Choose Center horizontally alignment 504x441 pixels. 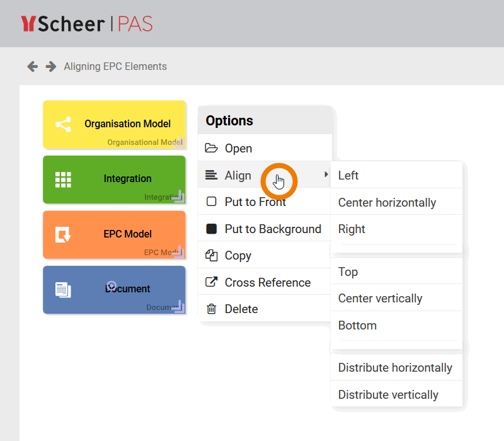(x=387, y=203)
